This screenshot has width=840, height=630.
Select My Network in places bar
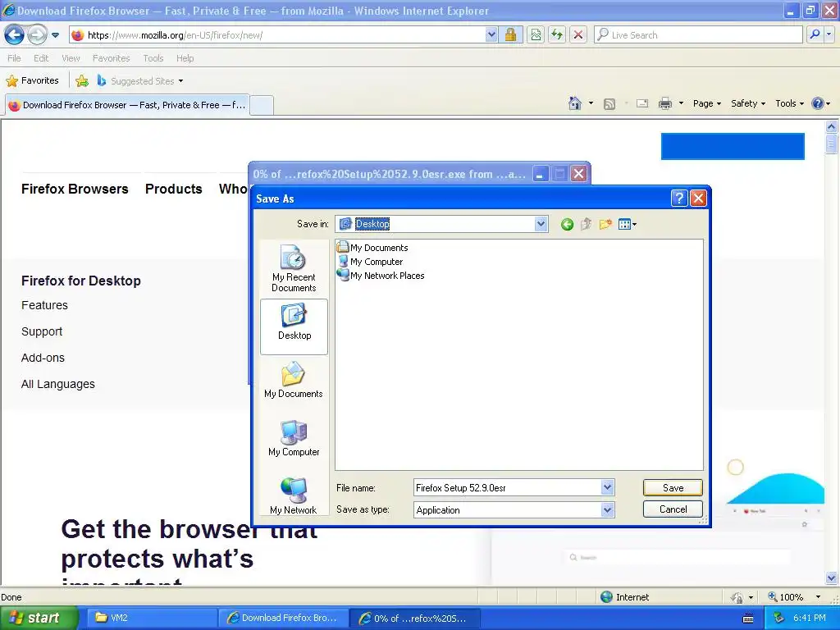[294, 496]
